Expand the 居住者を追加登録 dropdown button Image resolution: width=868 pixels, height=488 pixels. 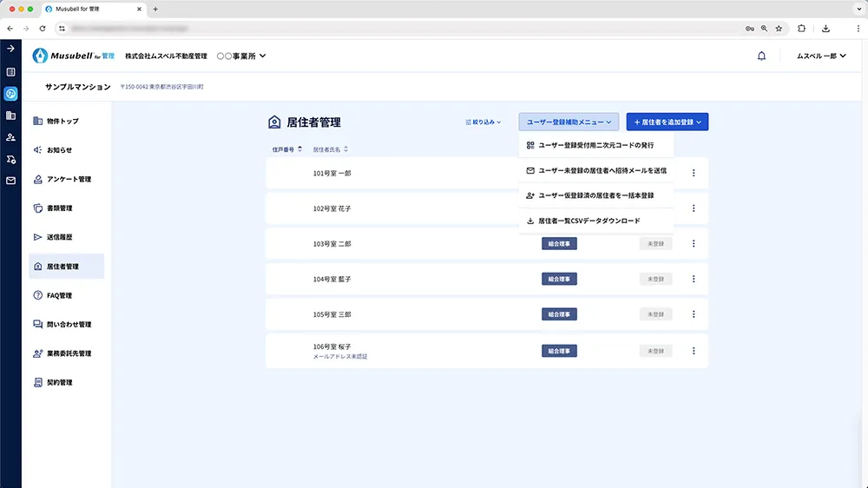pyautogui.click(x=667, y=122)
